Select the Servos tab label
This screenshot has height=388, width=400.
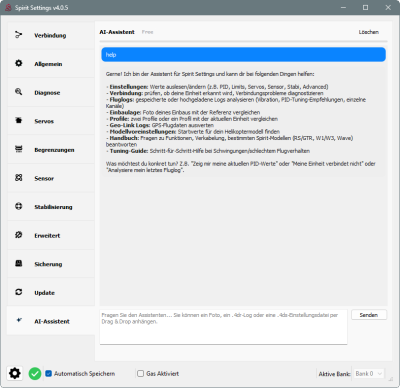point(44,121)
